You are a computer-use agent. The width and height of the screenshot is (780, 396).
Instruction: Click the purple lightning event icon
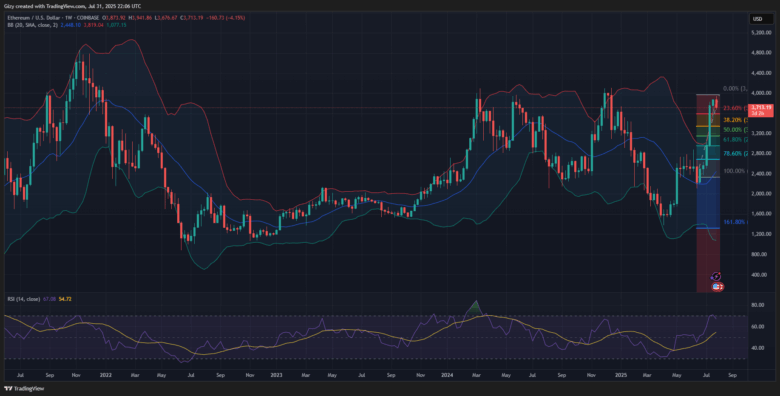[716, 276]
